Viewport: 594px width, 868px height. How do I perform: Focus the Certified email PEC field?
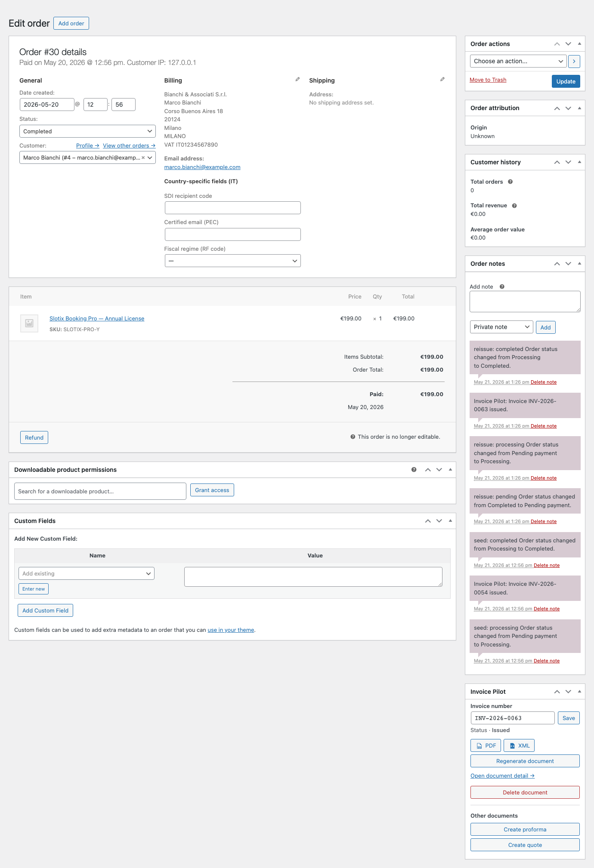[x=232, y=234]
